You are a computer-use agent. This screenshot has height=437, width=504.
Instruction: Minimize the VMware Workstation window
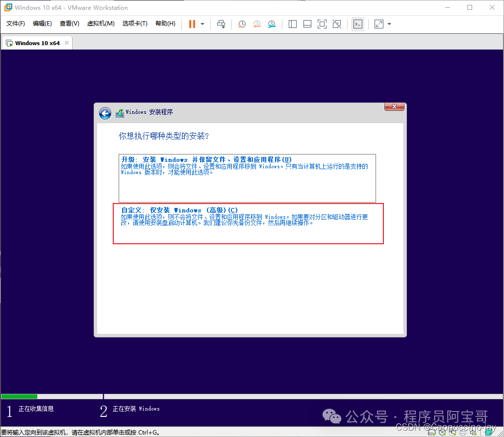click(x=448, y=7)
